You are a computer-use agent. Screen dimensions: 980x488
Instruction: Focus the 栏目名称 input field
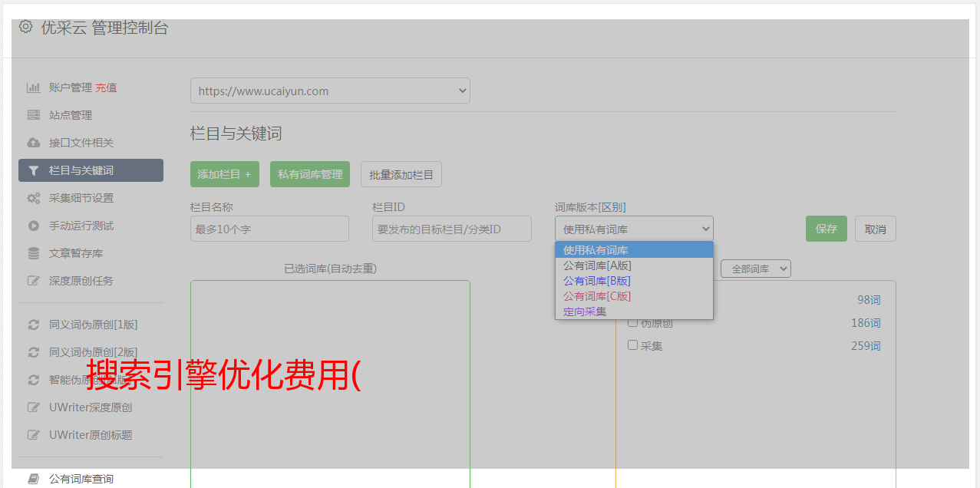(x=269, y=229)
